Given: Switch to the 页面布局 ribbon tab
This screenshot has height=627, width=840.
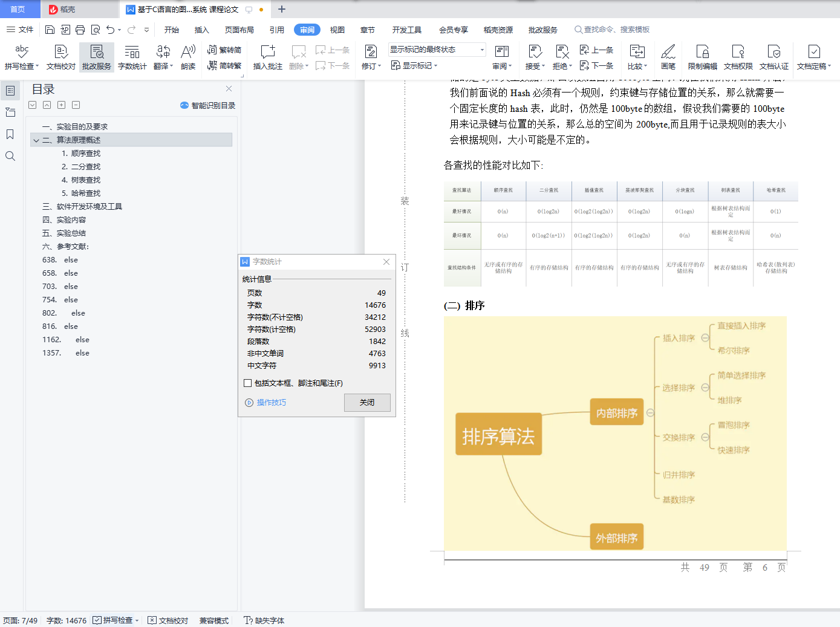Looking at the screenshot, I should [x=239, y=30].
